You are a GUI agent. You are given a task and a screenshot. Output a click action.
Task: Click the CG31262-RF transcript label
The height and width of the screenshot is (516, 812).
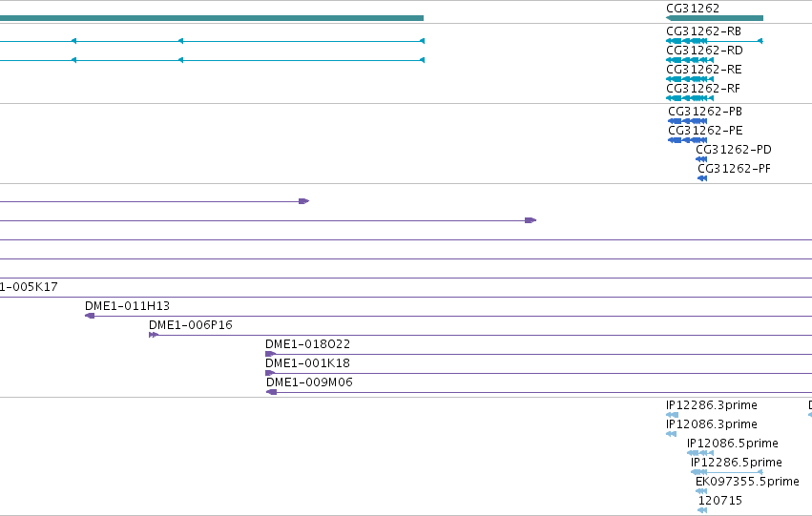click(x=703, y=89)
